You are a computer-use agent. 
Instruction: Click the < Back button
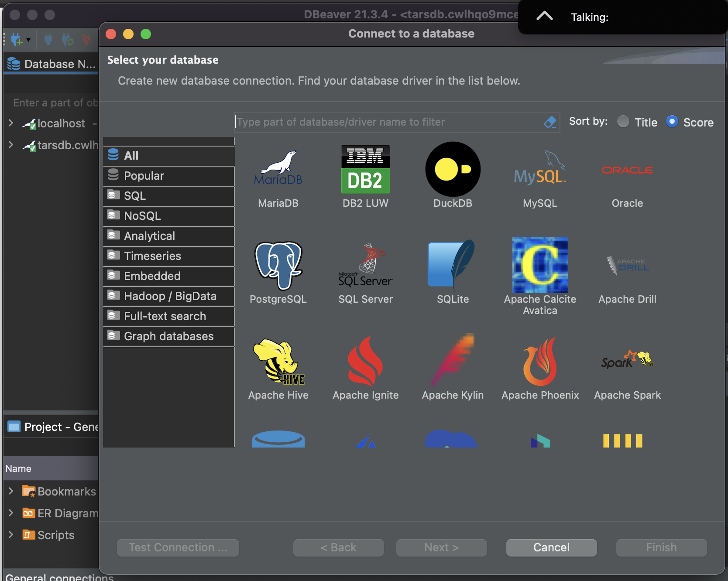pyautogui.click(x=338, y=547)
